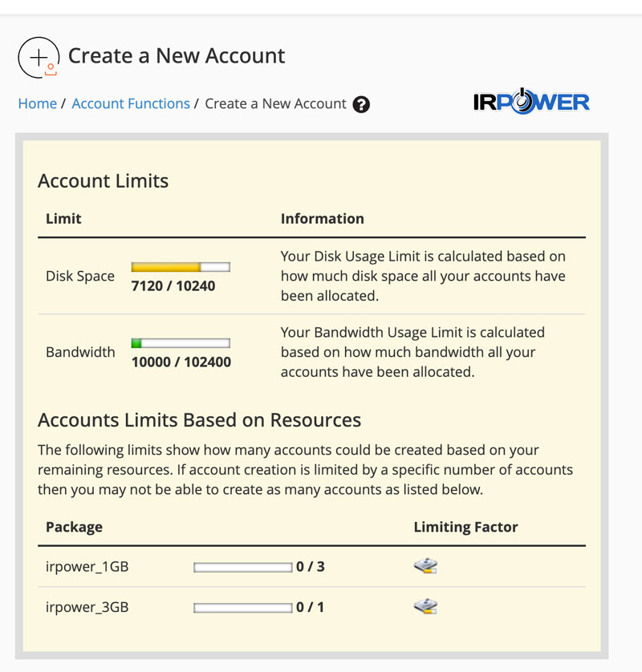
Task: Click the disk limiting factor icon for irpower_1GB
Action: [x=425, y=567]
